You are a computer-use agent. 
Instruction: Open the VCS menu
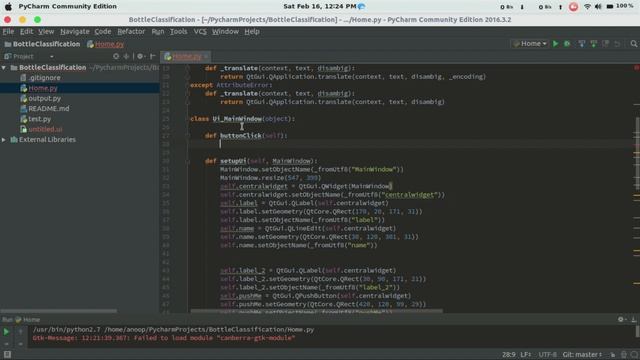pos(200,31)
